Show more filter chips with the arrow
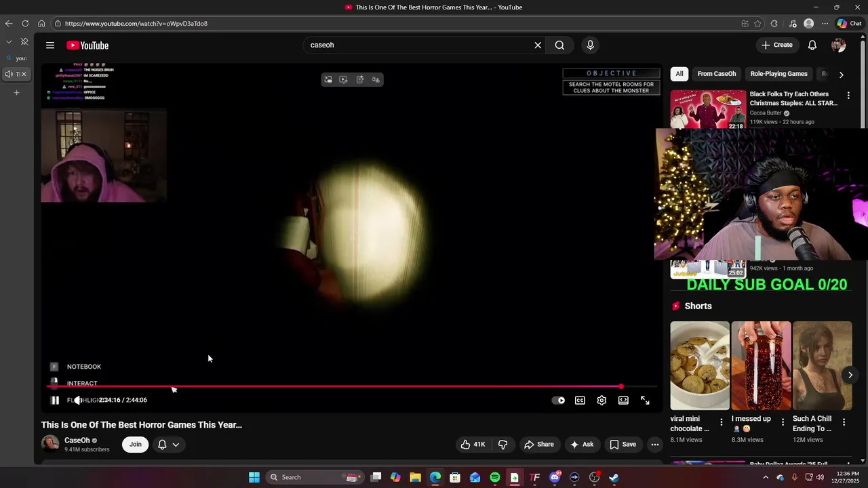This screenshot has width=868, height=488. point(841,75)
